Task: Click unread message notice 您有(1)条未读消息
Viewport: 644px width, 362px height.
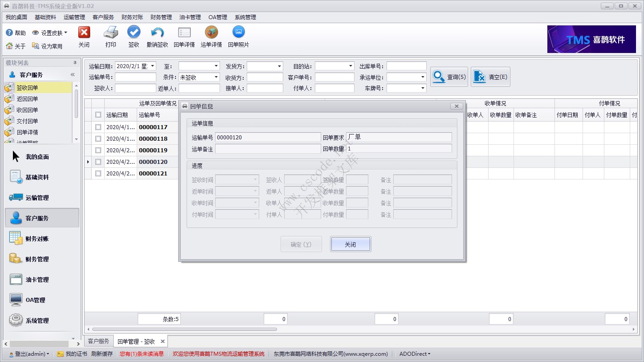Action: (142, 354)
